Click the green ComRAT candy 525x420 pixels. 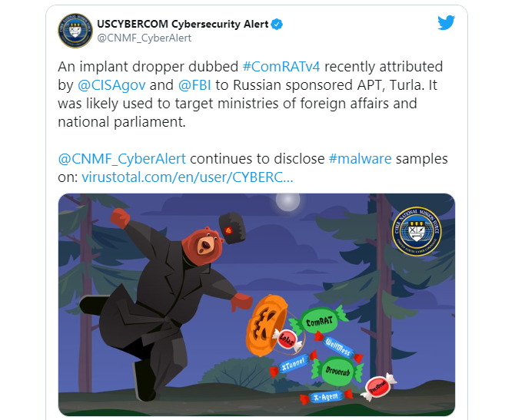[x=319, y=322]
